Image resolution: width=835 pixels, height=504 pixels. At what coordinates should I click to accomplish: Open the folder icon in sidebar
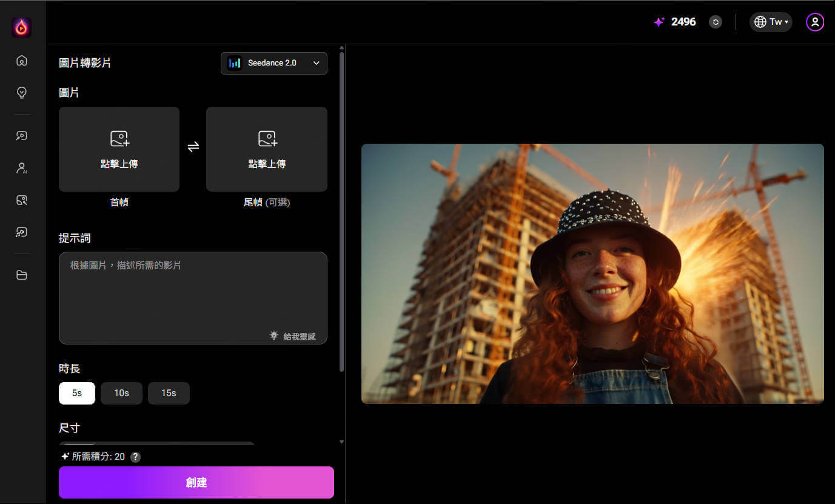click(22, 275)
